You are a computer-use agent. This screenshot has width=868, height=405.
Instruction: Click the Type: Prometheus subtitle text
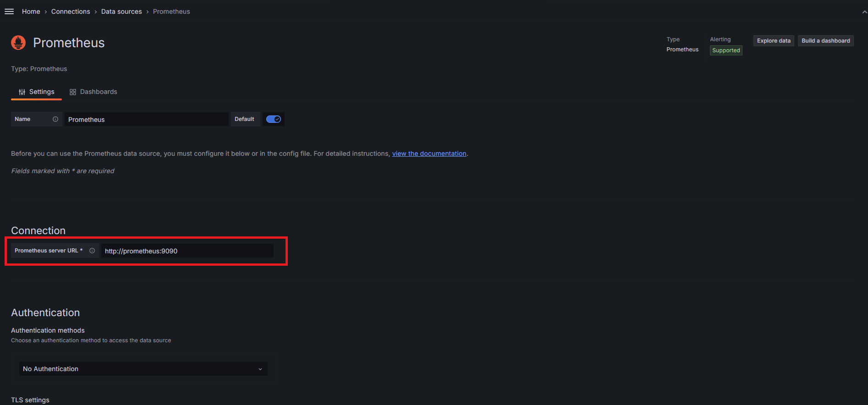pos(39,69)
